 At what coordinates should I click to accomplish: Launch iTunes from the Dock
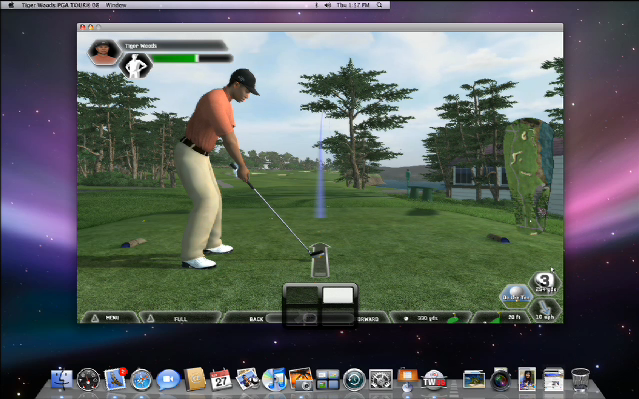274,379
